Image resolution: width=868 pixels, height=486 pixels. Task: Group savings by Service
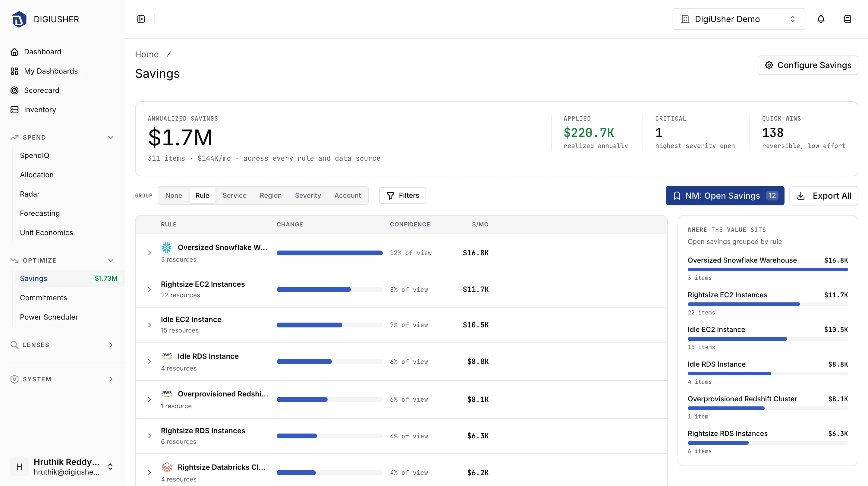(234, 195)
